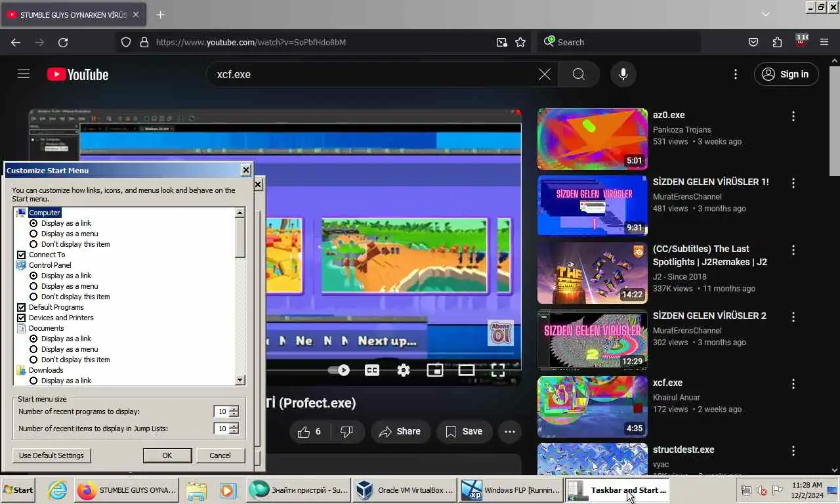
Task: Select Computer 'Don't display this item'
Action: coord(33,244)
